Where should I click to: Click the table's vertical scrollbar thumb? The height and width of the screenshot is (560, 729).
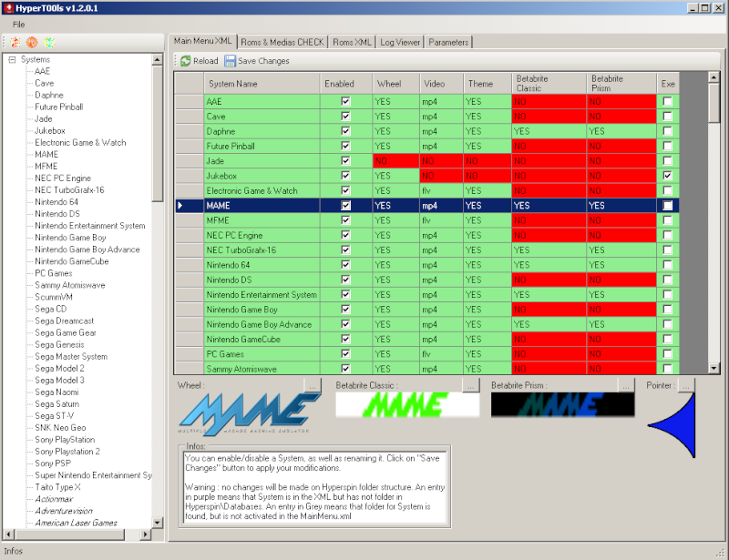(714, 103)
